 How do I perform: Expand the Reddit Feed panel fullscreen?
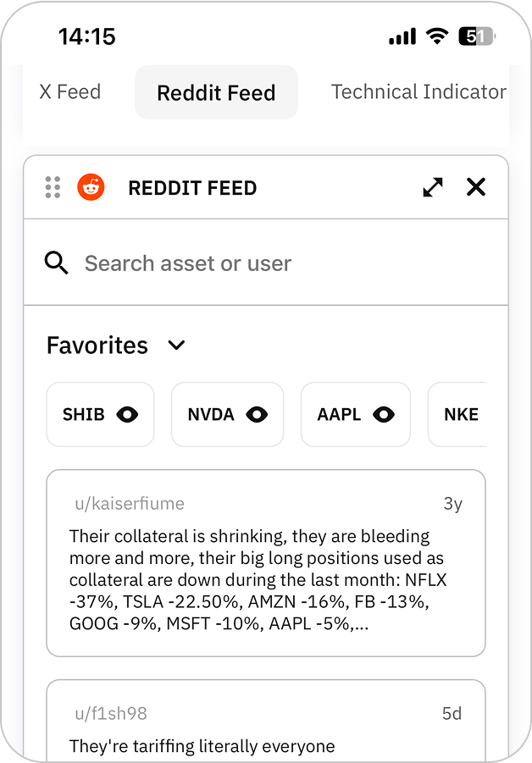coord(433,187)
